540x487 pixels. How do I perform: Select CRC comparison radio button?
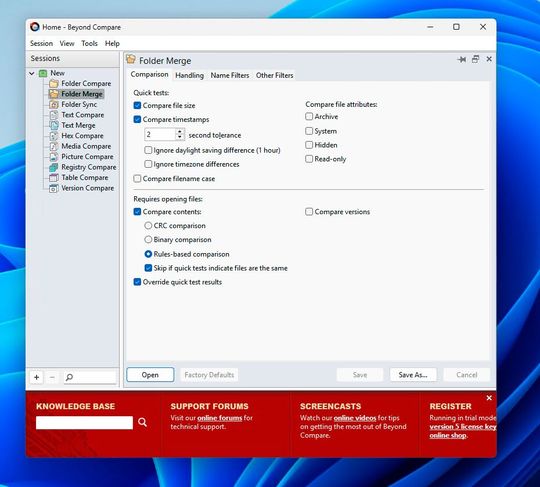(148, 226)
